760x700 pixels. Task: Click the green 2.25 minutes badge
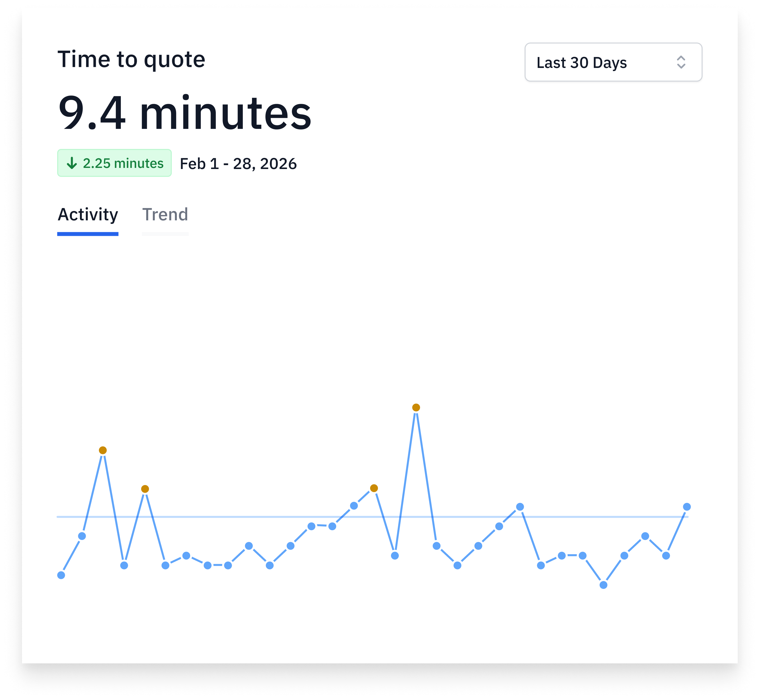click(114, 163)
